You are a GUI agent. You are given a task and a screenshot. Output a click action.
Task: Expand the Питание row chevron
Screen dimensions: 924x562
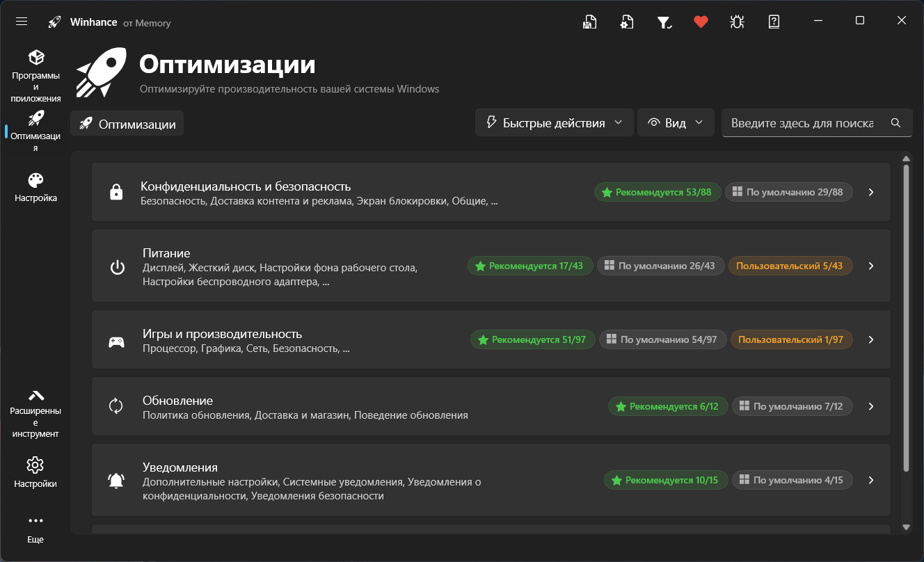(871, 266)
